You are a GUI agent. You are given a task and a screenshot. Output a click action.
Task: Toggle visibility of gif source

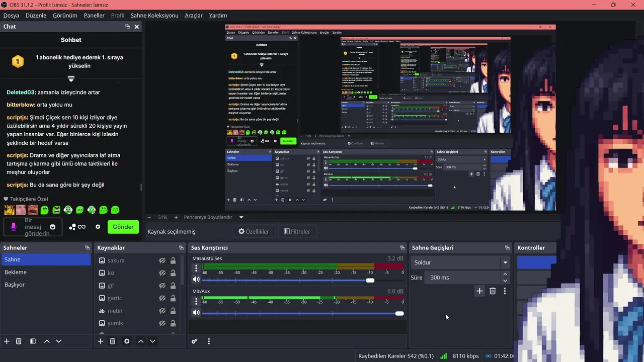[x=163, y=286]
